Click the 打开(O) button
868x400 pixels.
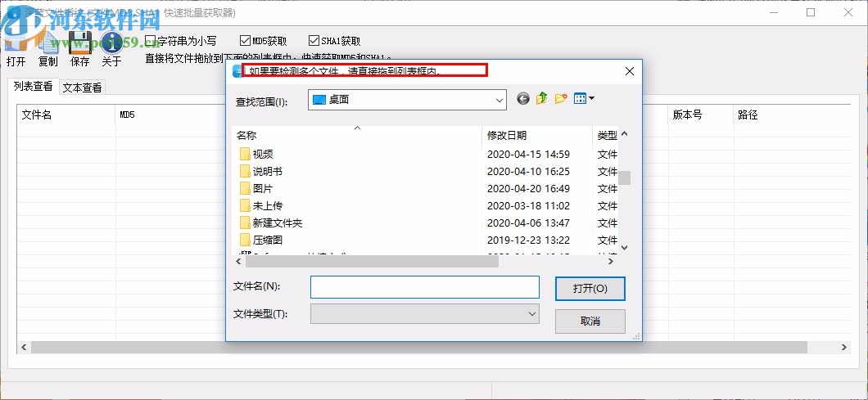[590, 288]
